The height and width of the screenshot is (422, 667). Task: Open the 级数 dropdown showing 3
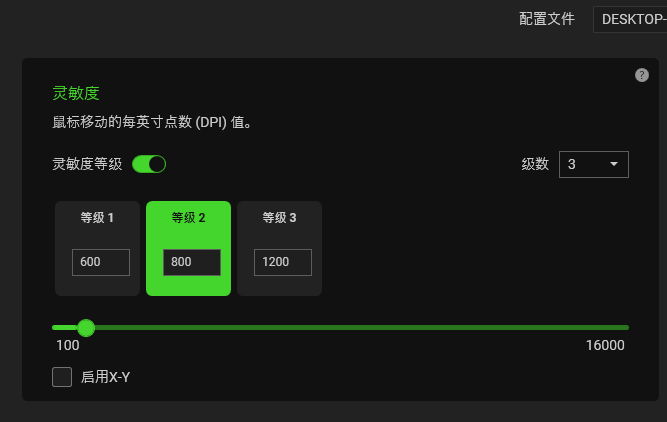tap(593, 164)
